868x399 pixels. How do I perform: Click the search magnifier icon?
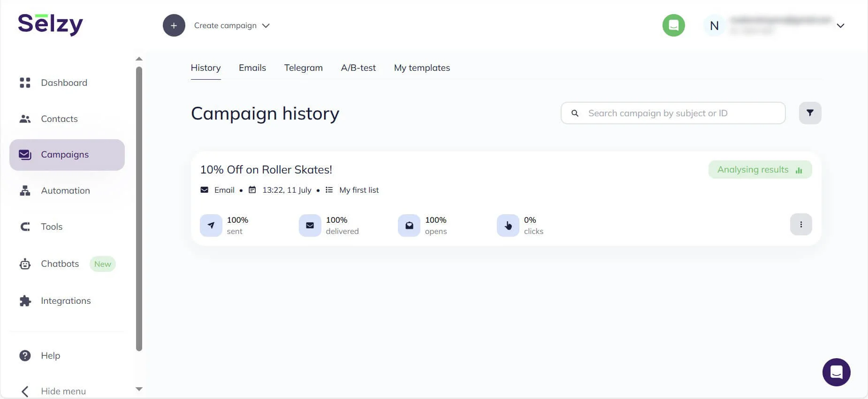575,113
